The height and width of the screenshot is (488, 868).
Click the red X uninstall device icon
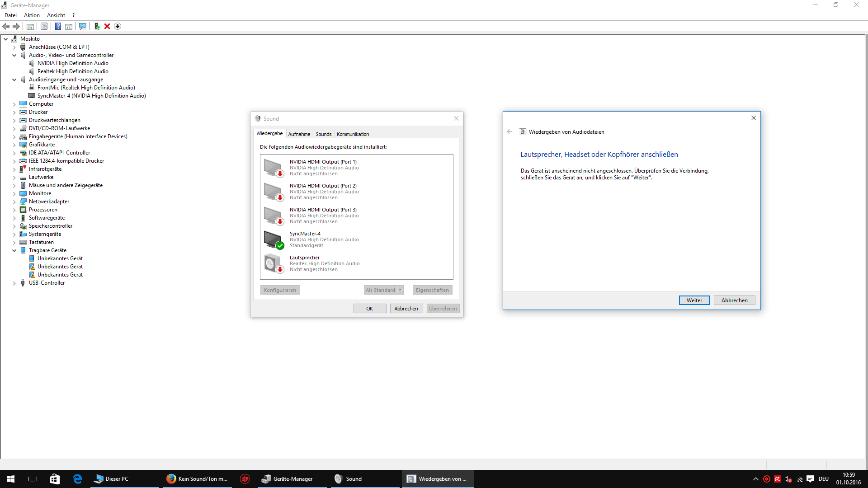107,26
